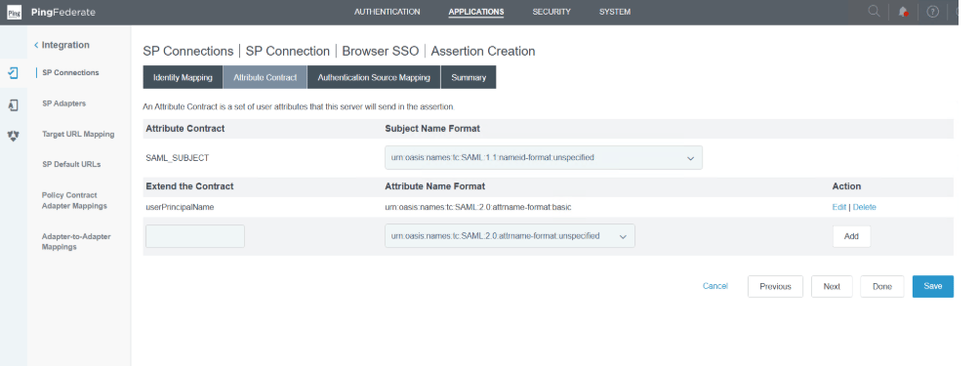This screenshot has height=366, width=980.
Task: Click the Ping logo icon
Action: click(15, 12)
